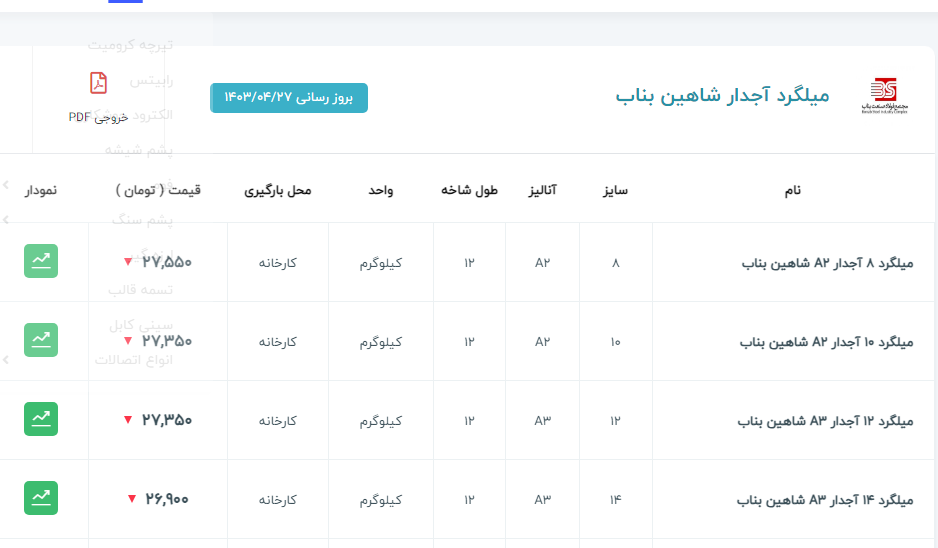938x548 pixels.
Task: Select پشم سنگ in the side menu
Action: point(141,219)
